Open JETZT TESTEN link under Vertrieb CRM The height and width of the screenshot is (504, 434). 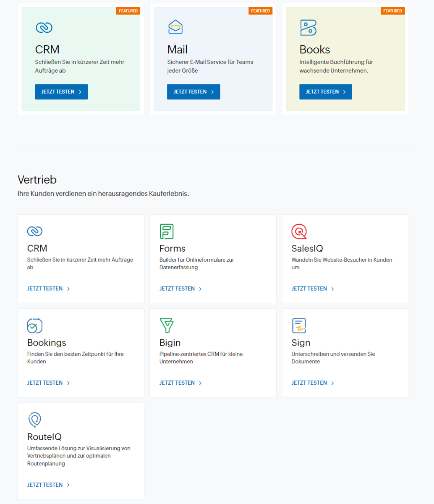[x=49, y=289]
